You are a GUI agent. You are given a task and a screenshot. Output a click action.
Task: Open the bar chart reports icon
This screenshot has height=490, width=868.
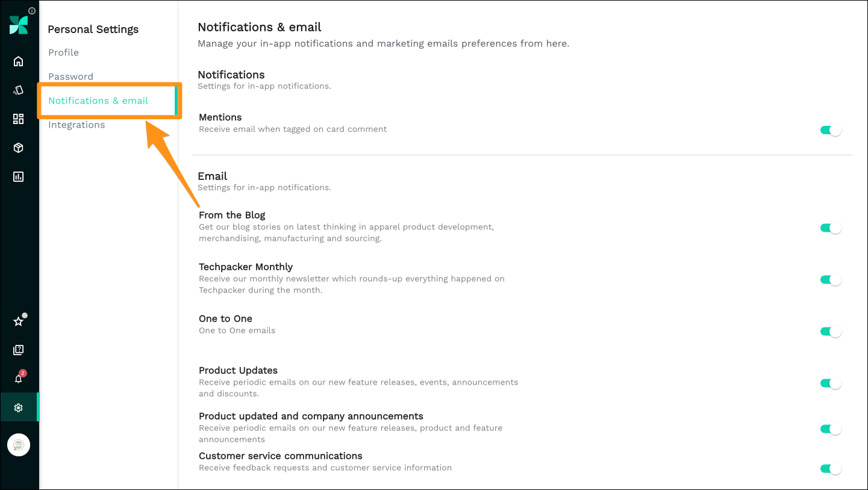coord(19,176)
